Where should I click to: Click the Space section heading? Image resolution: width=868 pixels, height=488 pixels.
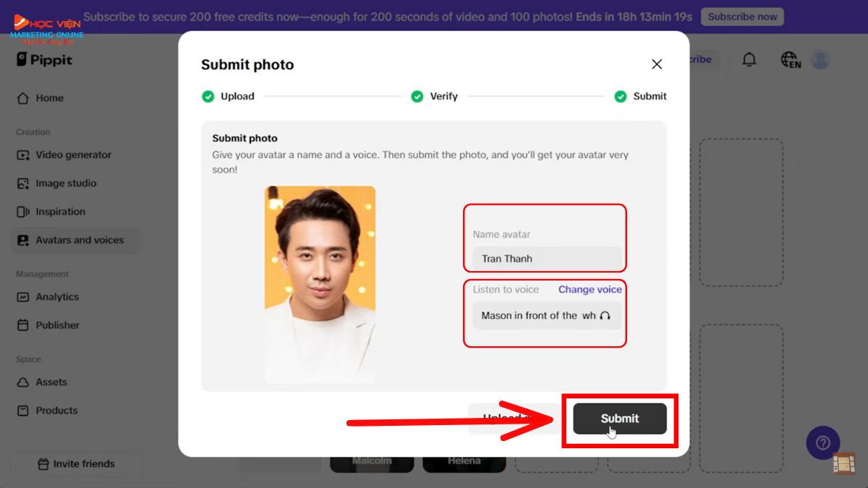point(28,359)
